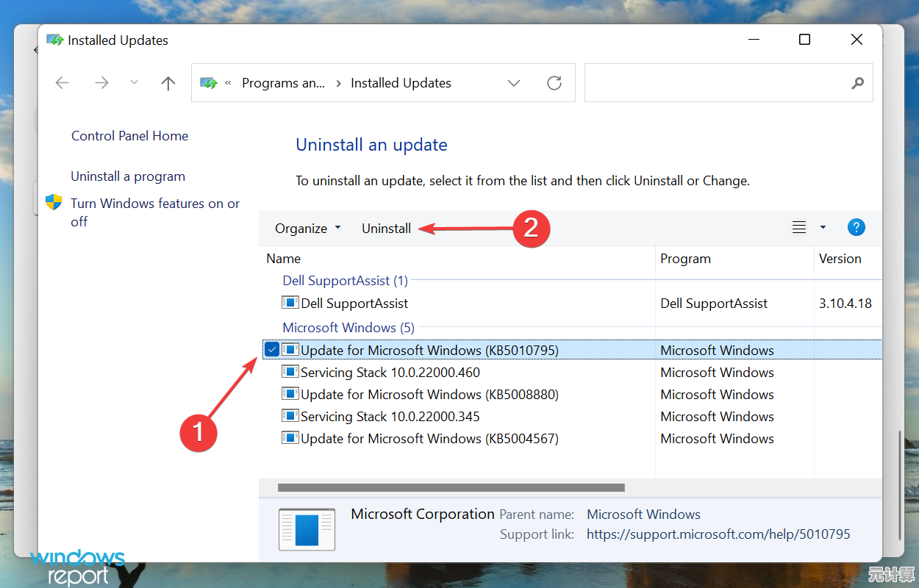The width and height of the screenshot is (919, 588).
Task: Click the Back navigation arrow
Action: 62,83
